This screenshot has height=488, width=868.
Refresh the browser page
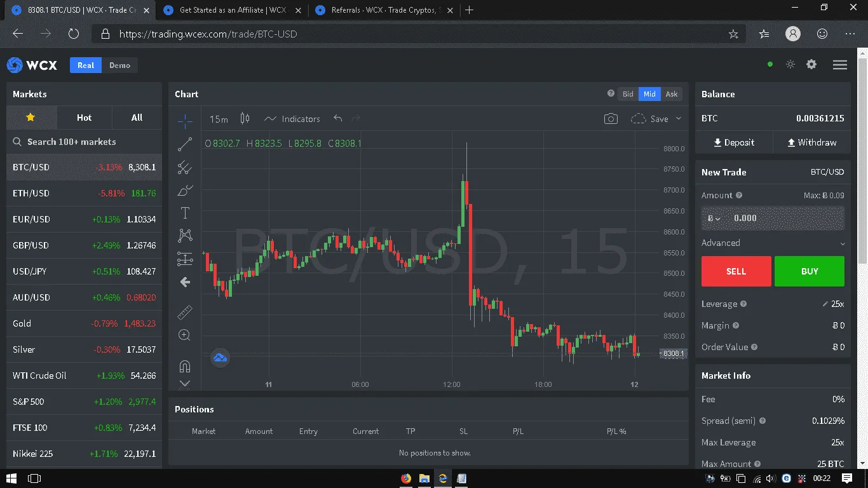pos(74,34)
